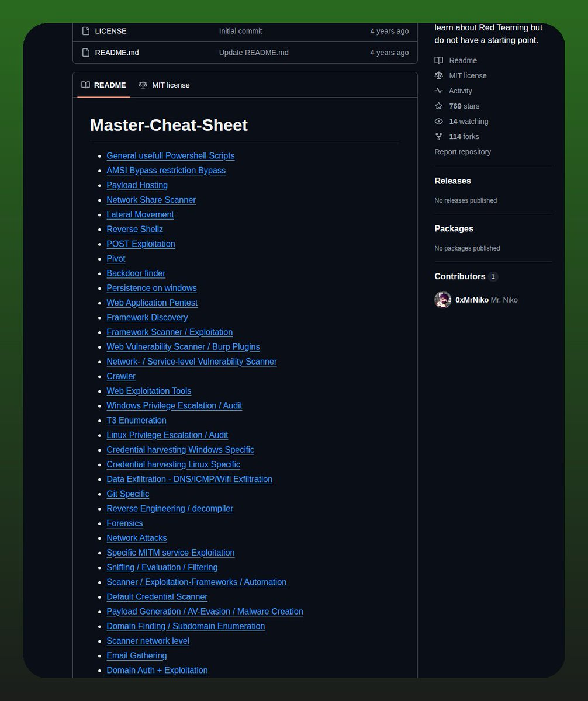
Task: Jump to Network Attacks section
Action: tap(137, 538)
